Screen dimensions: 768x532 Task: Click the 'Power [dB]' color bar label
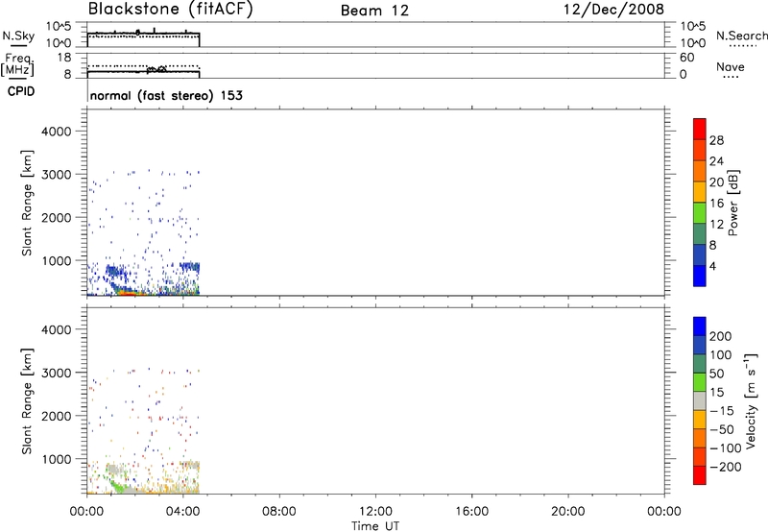pos(732,203)
